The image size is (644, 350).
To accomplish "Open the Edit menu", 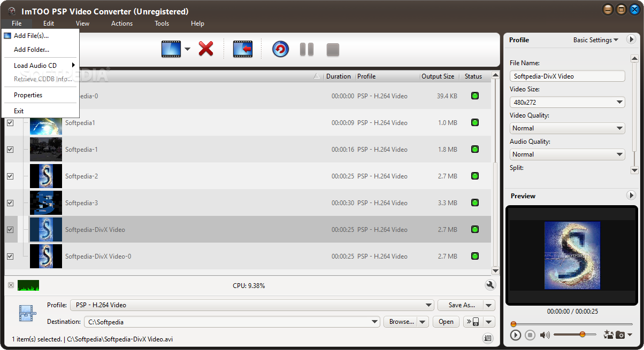I will tap(49, 24).
